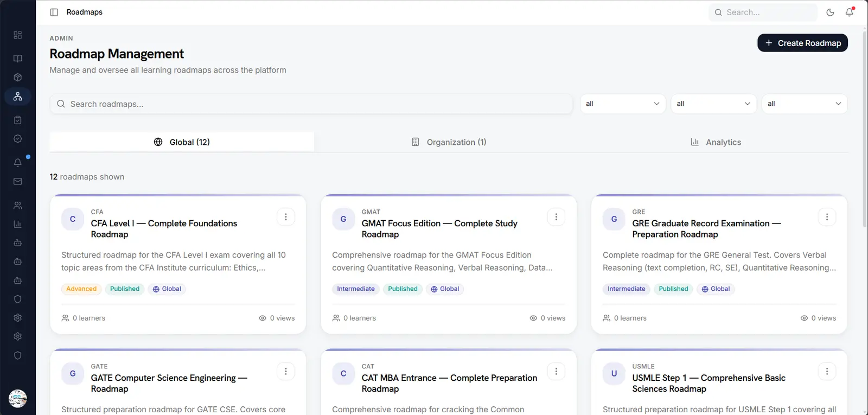Open the three-dot menu on the CFA card
This screenshot has height=415, width=868.
(286, 217)
